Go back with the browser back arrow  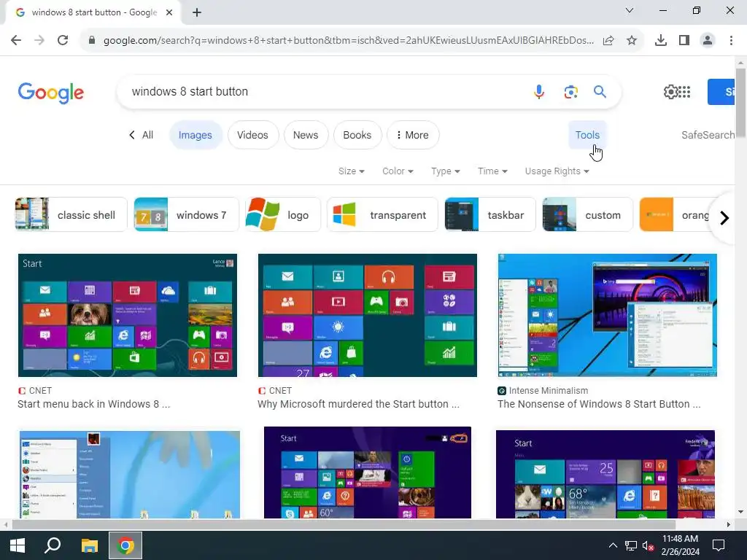16,40
